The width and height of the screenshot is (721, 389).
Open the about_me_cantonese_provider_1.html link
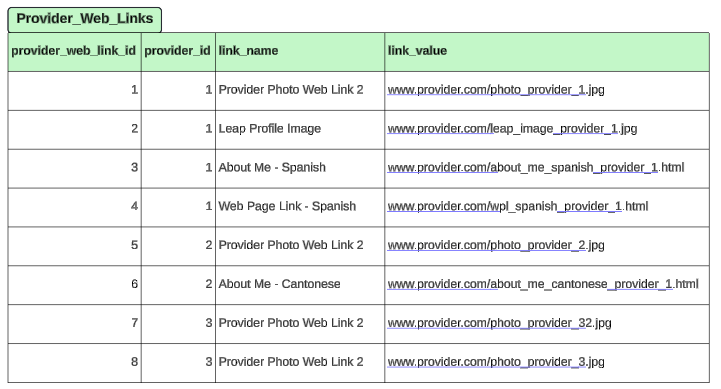coord(543,284)
